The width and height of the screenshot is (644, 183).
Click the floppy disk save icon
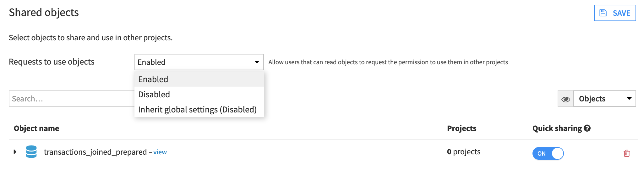(603, 13)
